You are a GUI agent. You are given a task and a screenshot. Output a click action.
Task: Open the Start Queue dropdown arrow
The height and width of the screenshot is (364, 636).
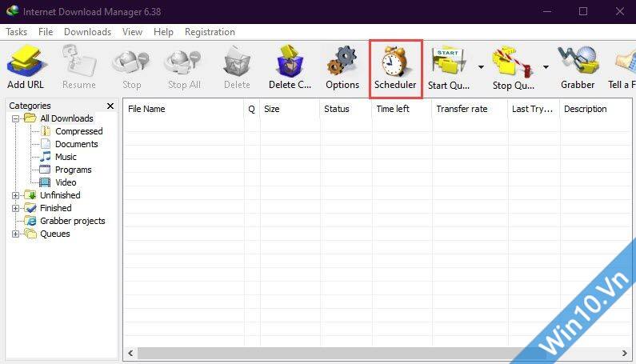click(x=481, y=67)
